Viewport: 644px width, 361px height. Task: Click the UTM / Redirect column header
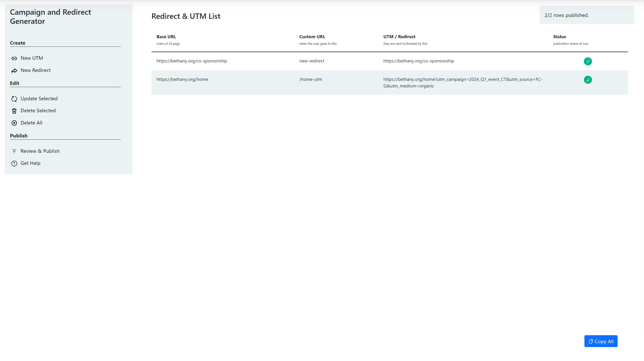399,36
